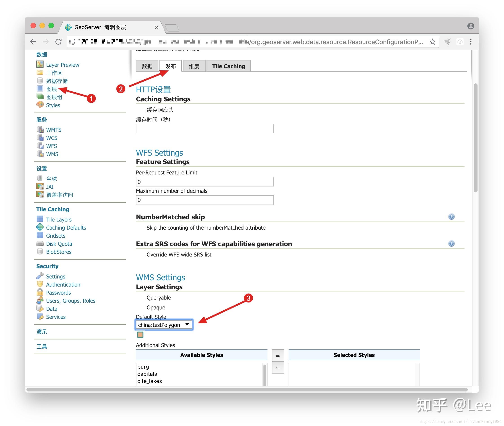Open the 图层 link in sidebar
The image size is (504, 426).
[x=51, y=89]
